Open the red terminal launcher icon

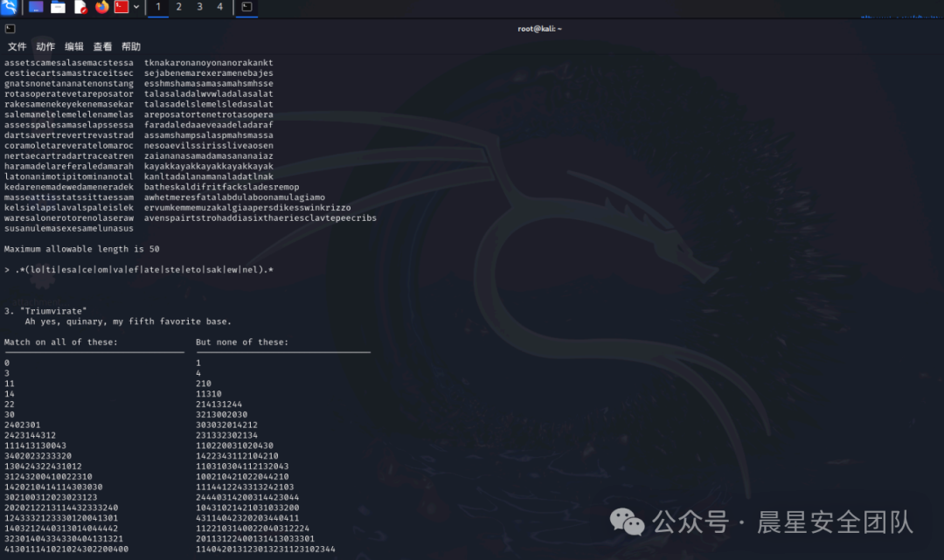click(x=121, y=7)
